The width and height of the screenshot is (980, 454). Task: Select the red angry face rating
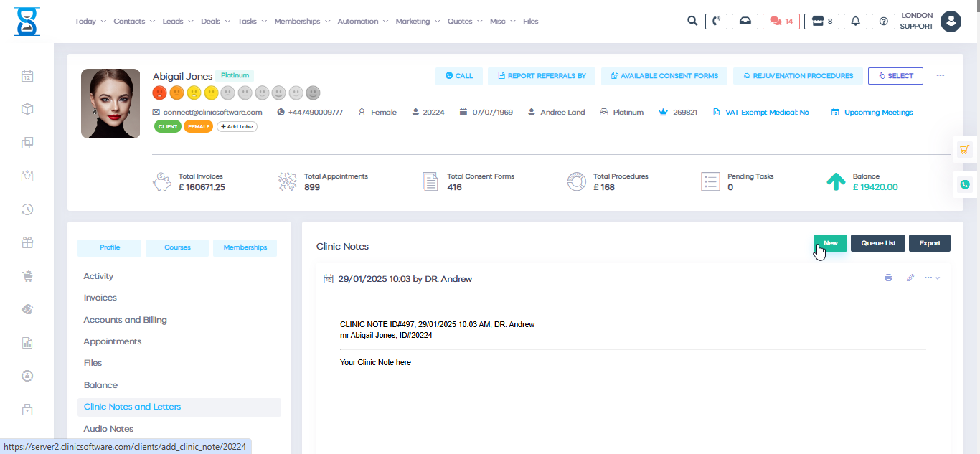coord(159,93)
